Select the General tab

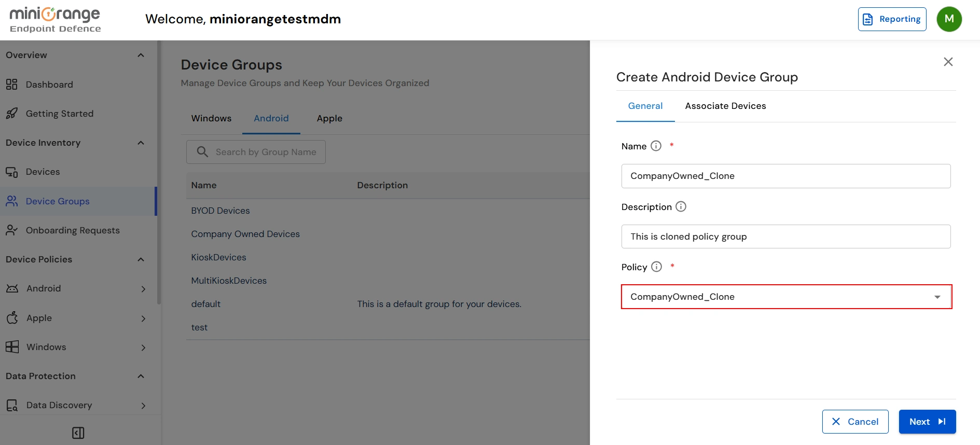(x=645, y=106)
